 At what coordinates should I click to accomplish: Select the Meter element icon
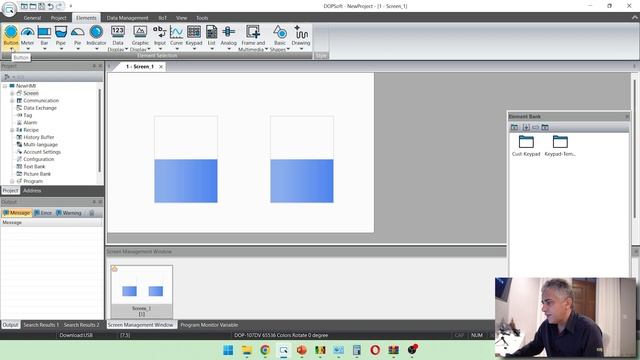coord(27,31)
